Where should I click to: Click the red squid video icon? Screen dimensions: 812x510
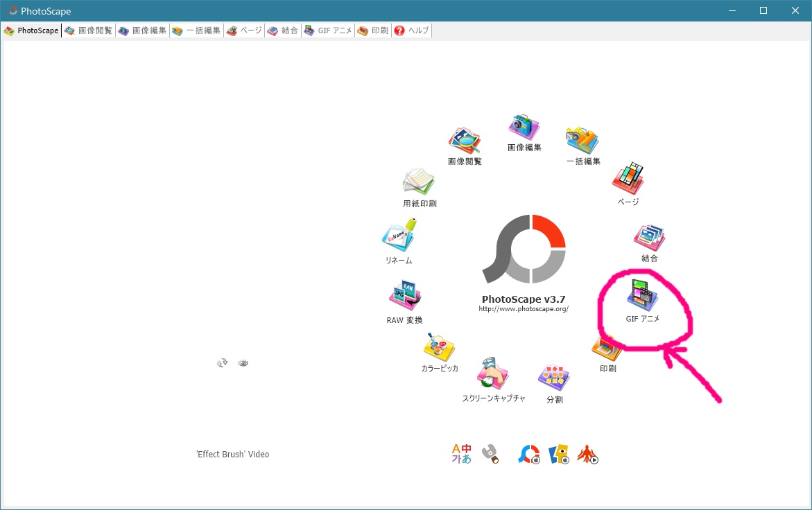click(588, 454)
